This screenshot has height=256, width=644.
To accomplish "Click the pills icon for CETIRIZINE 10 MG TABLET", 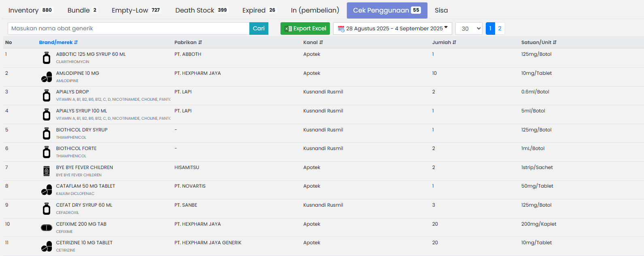I will [x=47, y=246].
